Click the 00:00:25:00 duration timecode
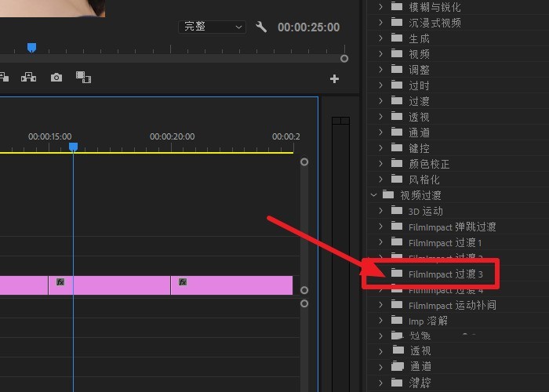The image size is (549, 392). 308,27
